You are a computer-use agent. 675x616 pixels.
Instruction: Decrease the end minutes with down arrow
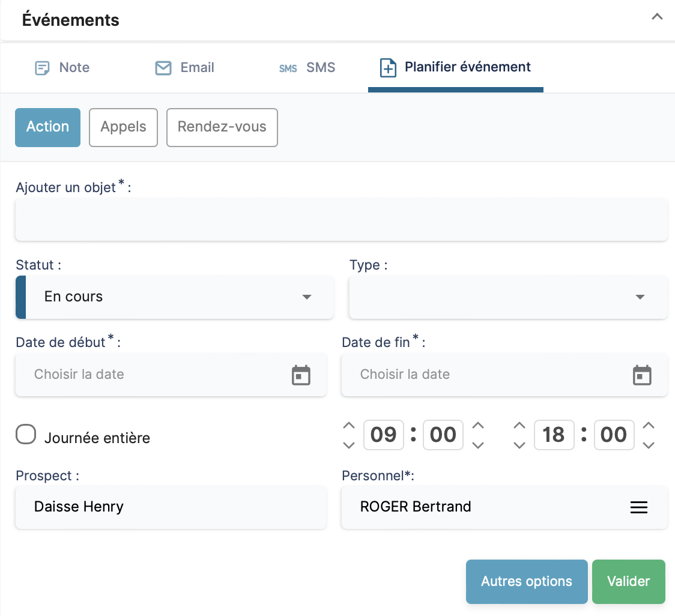click(649, 445)
